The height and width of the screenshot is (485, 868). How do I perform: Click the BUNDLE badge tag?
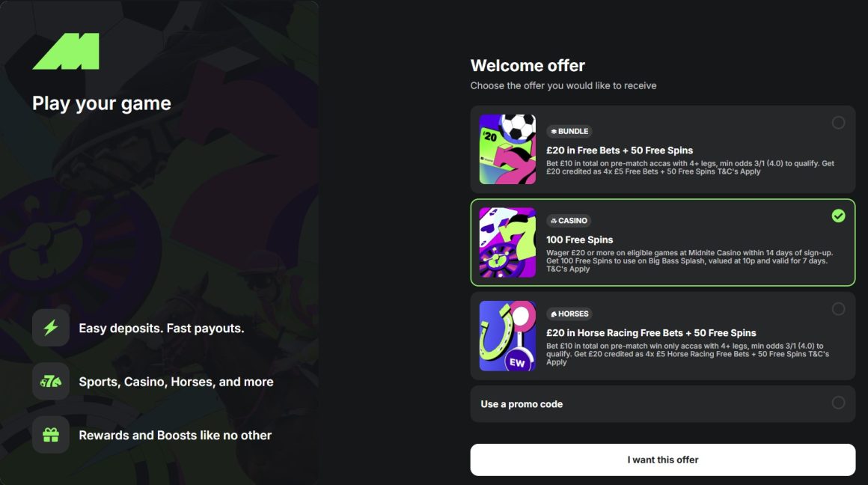(x=569, y=131)
